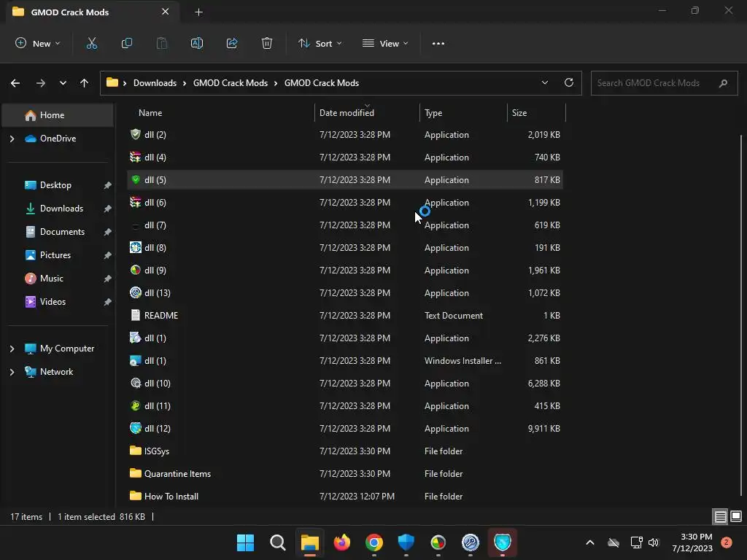Screen dimensions: 747x560
Task: Expand the OneDrive tree node
Action: pyautogui.click(x=12, y=139)
